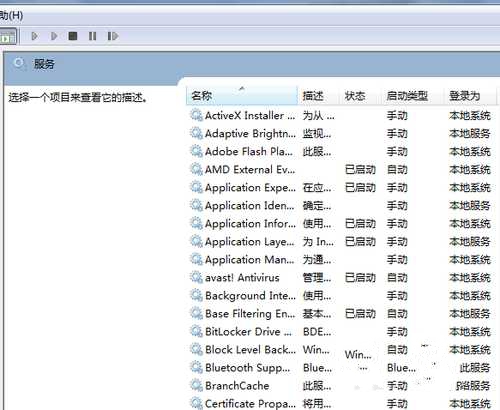500x410 pixels.
Task: Select the Application Information service name
Action: (x=250, y=224)
